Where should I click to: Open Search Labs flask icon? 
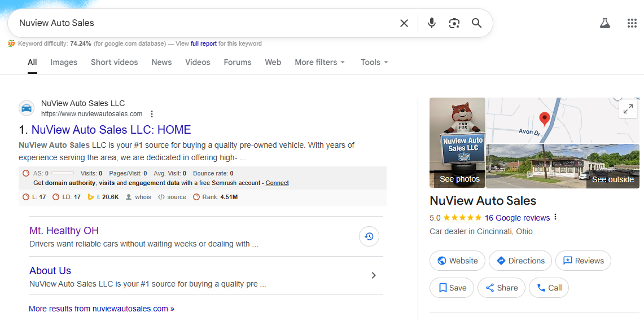coord(605,23)
